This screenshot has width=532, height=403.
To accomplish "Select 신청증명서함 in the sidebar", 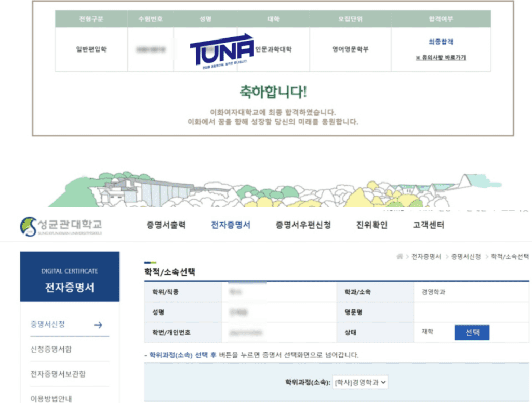I will pyautogui.click(x=51, y=349).
